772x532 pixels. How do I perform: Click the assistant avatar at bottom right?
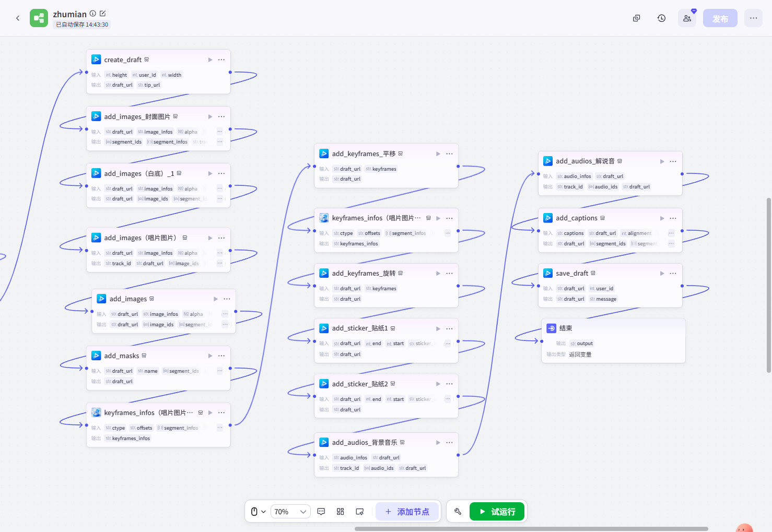745,527
